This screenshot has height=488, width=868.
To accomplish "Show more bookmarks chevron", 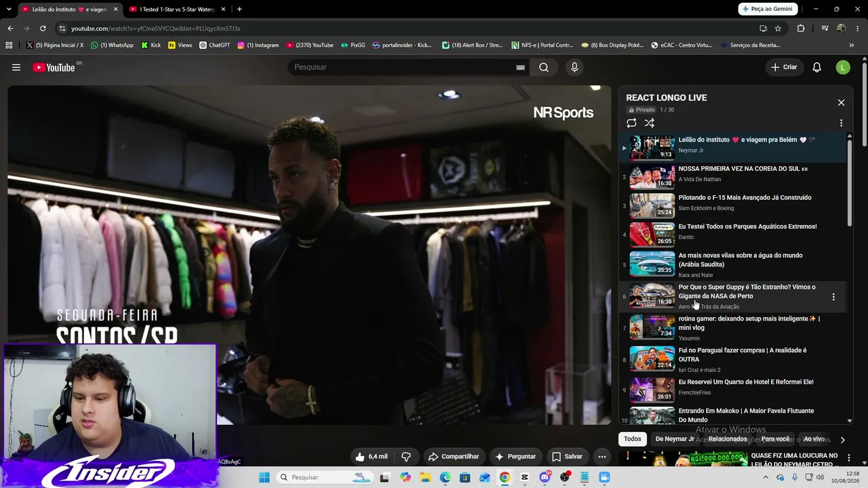I will tap(852, 45).
